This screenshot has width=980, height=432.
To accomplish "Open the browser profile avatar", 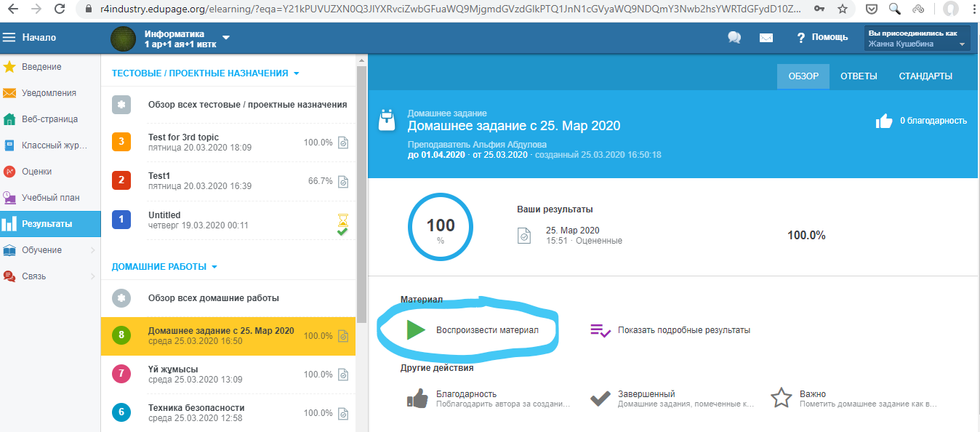I will point(950,9).
